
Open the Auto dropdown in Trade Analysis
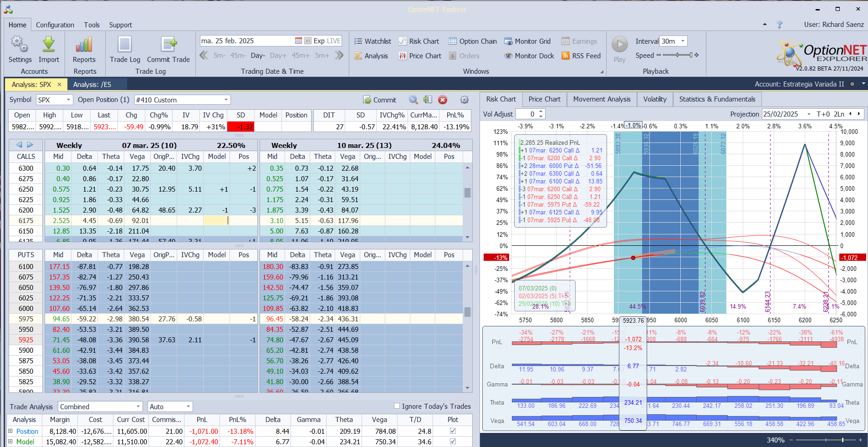188,406
